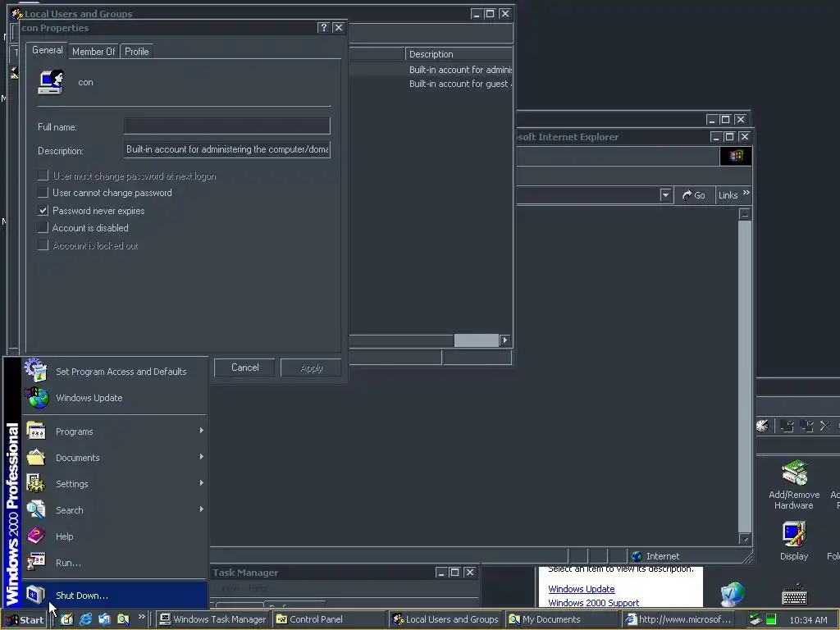840x630 pixels.
Task: Open Windows Update link in My Documents
Action: pos(582,589)
